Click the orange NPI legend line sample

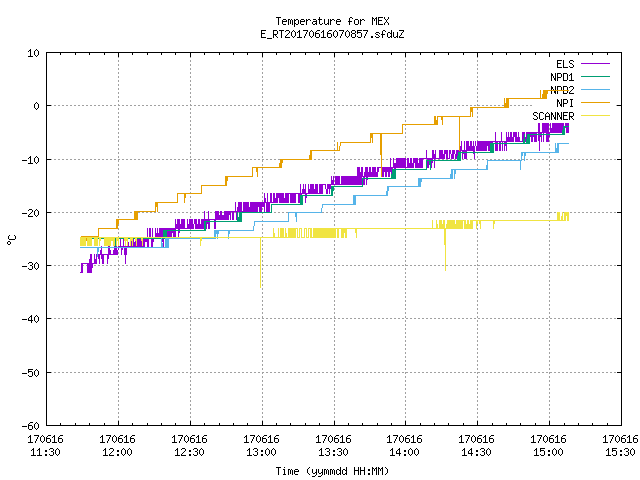pos(595,102)
